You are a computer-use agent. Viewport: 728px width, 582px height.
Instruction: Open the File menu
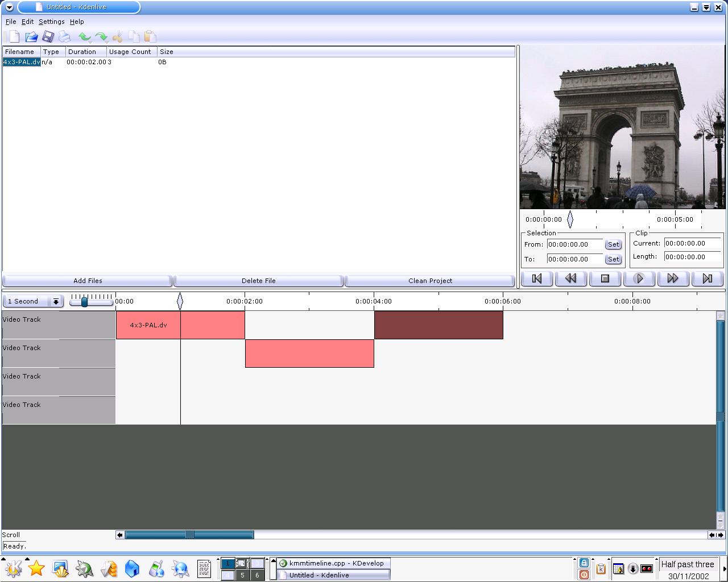pyautogui.click(x=11, y=22)
